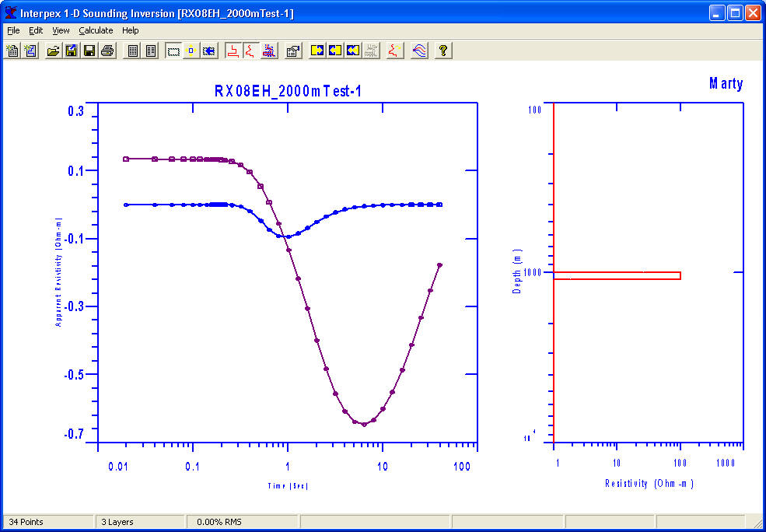Click the "Depth (m)" axis label

[517, 271]
